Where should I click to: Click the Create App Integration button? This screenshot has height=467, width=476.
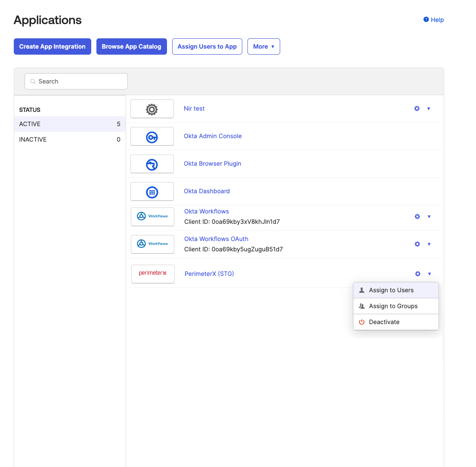point(53,46)
